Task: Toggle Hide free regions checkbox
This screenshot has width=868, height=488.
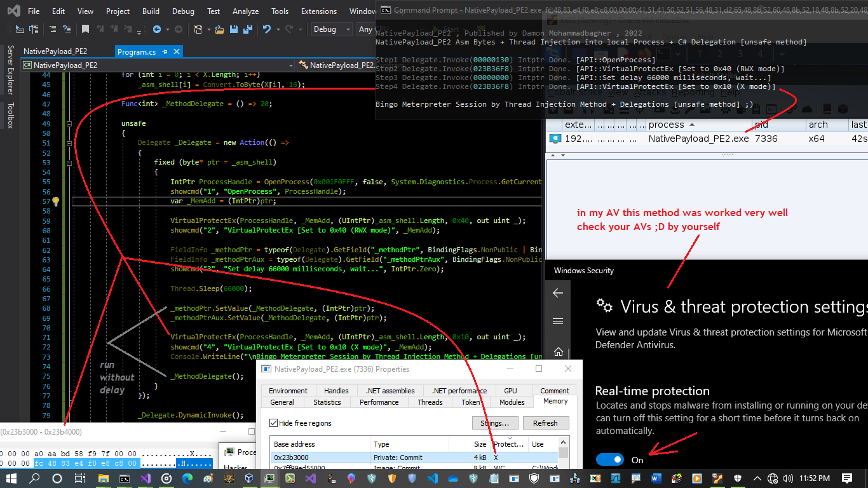Action: coord(274,423)
